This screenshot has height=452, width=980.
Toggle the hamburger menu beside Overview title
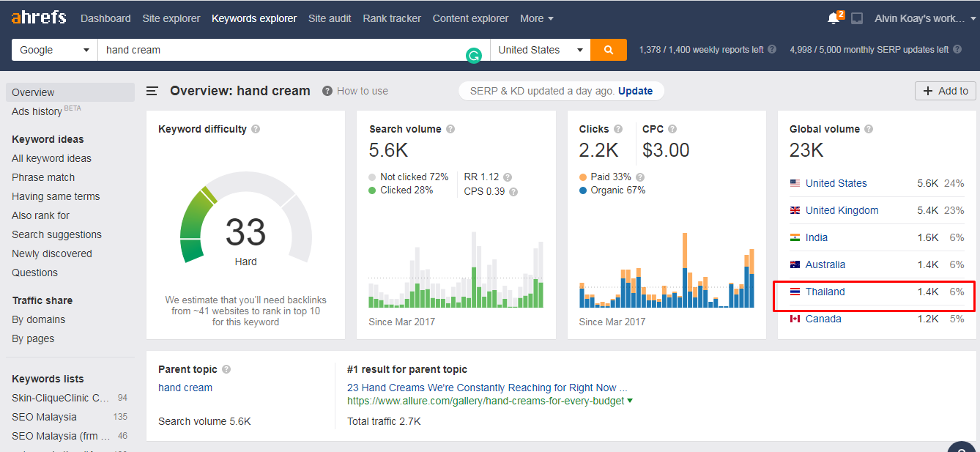pyautogui.click(x=152, y=91)
